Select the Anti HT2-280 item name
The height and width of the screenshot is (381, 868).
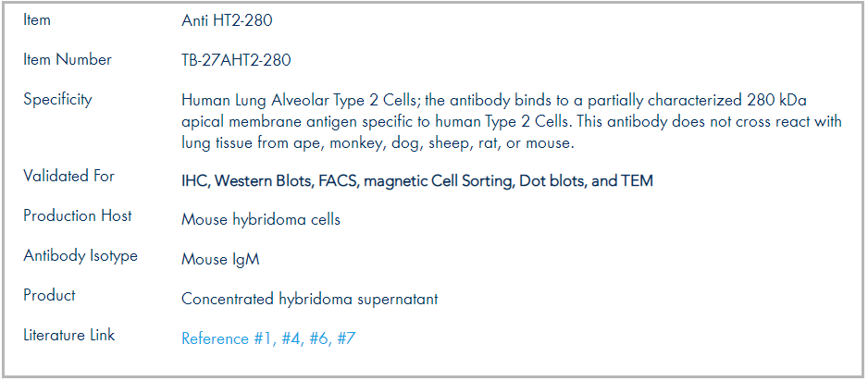pos(227,21)
